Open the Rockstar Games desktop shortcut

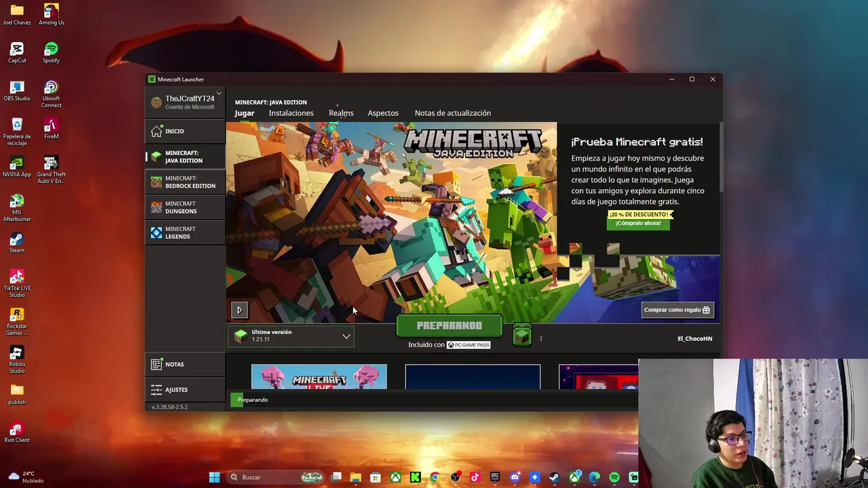click(x=17, y=321)
